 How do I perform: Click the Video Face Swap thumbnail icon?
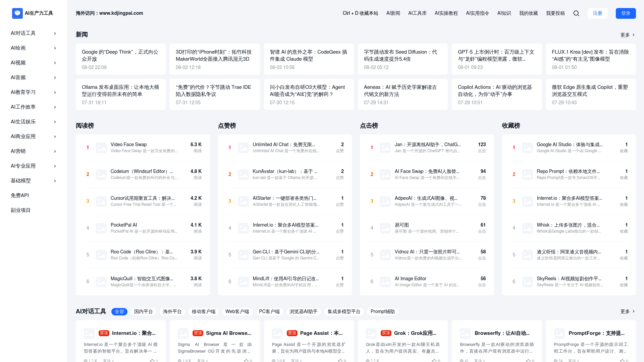pyautogui.click(x=101, y=147)
